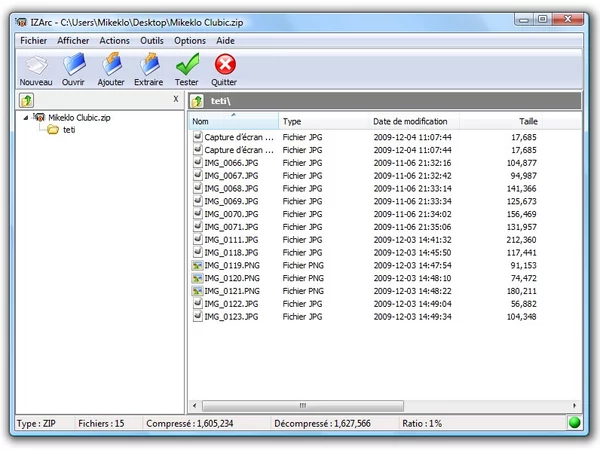600x450 pixels.
Task: Click the horizontal scrollbar left arrow
Action: tap(195, 406)
